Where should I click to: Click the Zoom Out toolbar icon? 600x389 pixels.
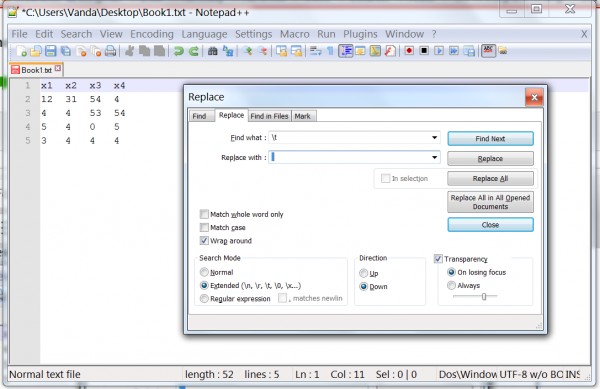262,51
